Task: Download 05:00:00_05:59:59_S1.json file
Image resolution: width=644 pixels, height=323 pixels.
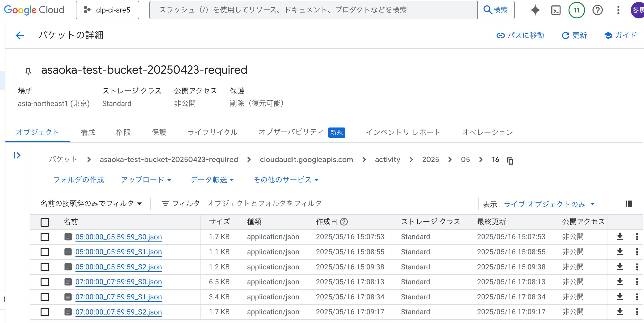Action: coord(619,251)
